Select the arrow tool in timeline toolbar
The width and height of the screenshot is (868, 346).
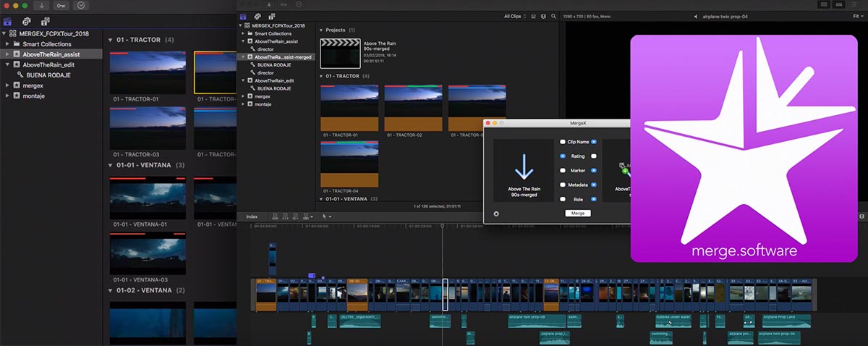tap(325, 216)
